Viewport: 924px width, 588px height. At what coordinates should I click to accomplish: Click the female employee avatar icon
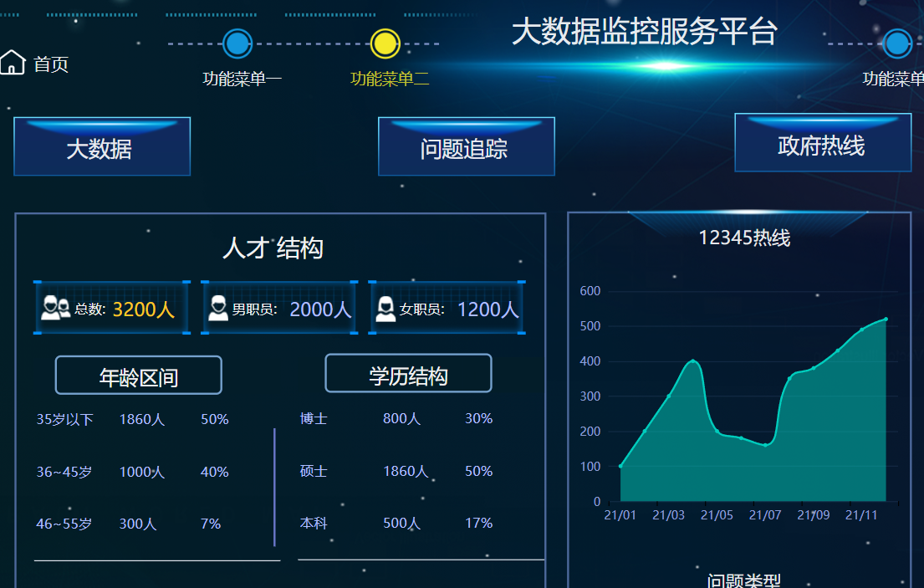(x=385, y=309)
